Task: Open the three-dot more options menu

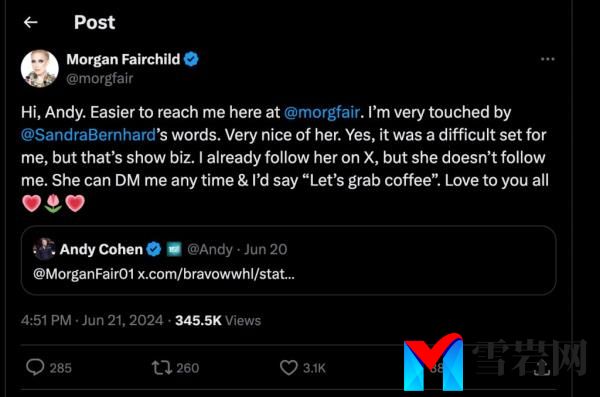Action: pyautogui.click(x=548, y=59)
